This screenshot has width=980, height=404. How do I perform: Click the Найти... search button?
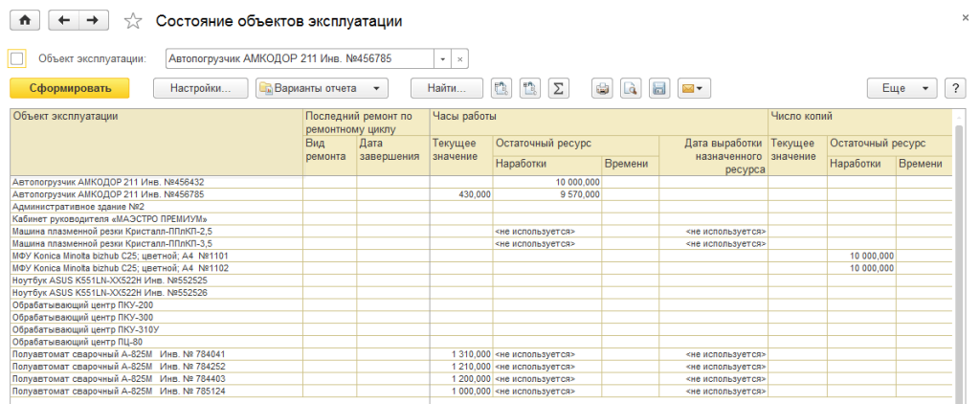[x=447, y=88]
